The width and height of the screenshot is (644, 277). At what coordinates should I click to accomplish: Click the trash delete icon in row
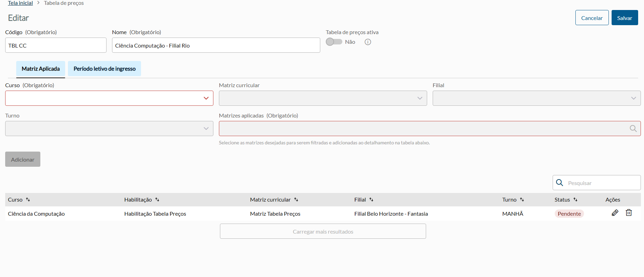(629, 213)
